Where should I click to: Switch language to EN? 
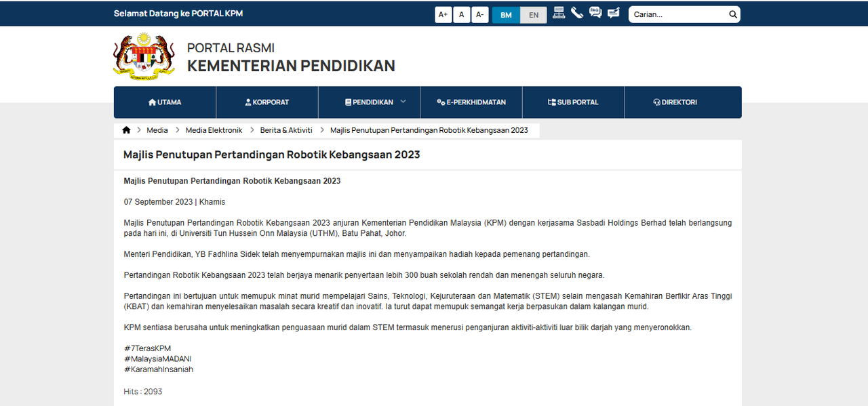point(534,15)
